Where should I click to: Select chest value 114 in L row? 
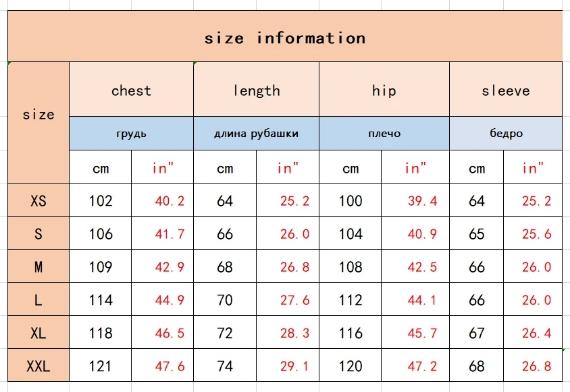pos(101,300)
